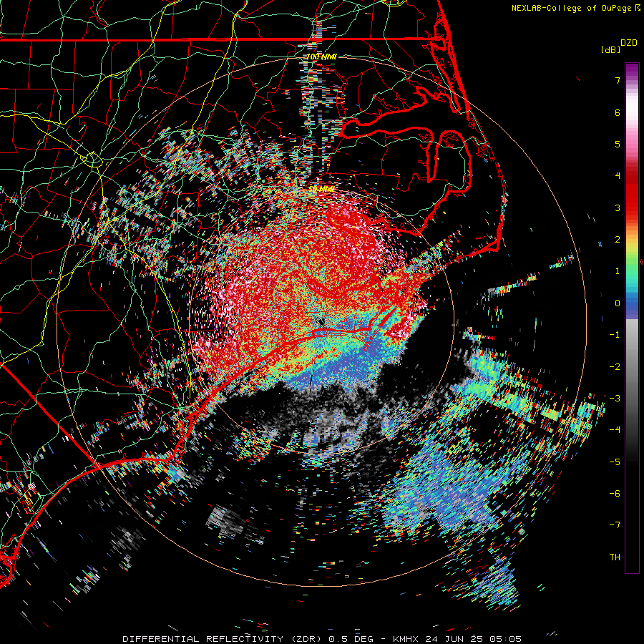Click the 3 value on color scale
The height and width of the screenshot is (644, 644).
click(618, 208)
